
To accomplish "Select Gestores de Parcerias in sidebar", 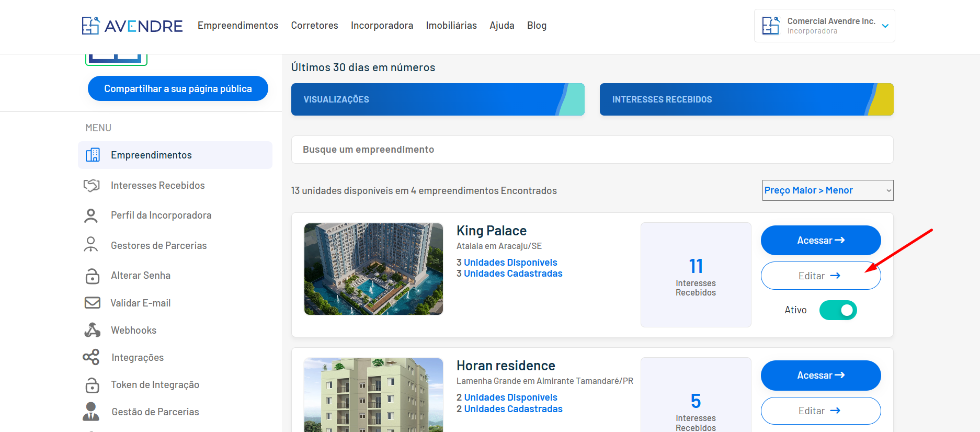I will pos(158,245).
